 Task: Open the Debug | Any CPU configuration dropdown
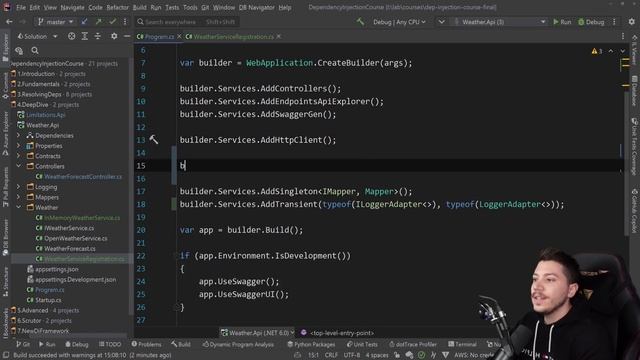click(399, 22)
